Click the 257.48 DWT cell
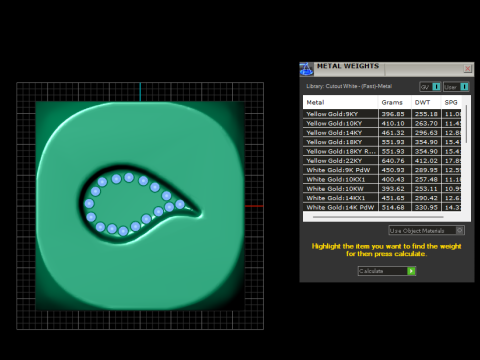This screenshot has width=480, height=360. tap(426, 179)
